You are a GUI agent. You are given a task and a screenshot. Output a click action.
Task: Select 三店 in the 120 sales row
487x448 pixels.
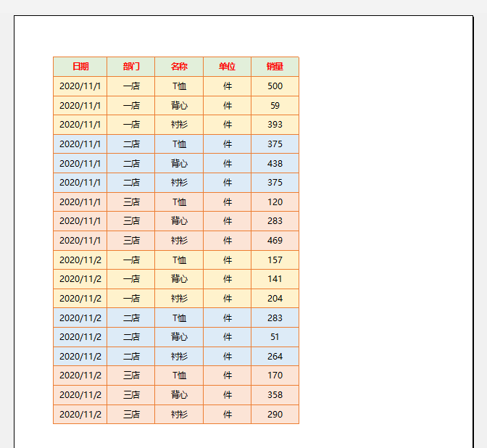[130, 202]
